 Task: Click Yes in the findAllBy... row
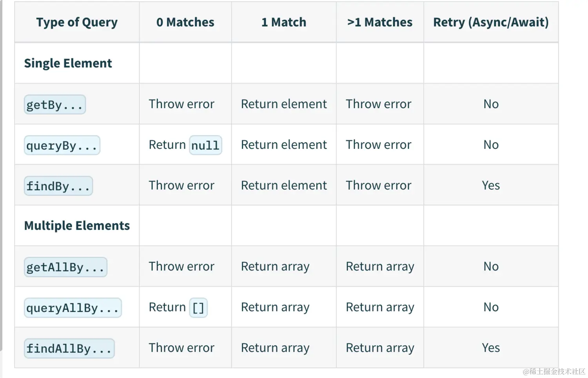pyautogui.click(x=491, y=348)
